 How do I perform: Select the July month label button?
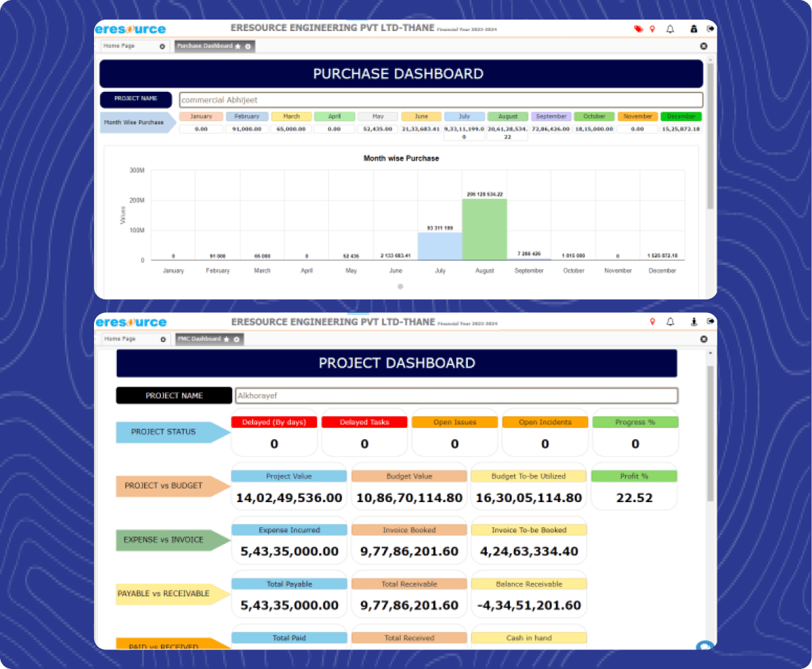point(464,117)
